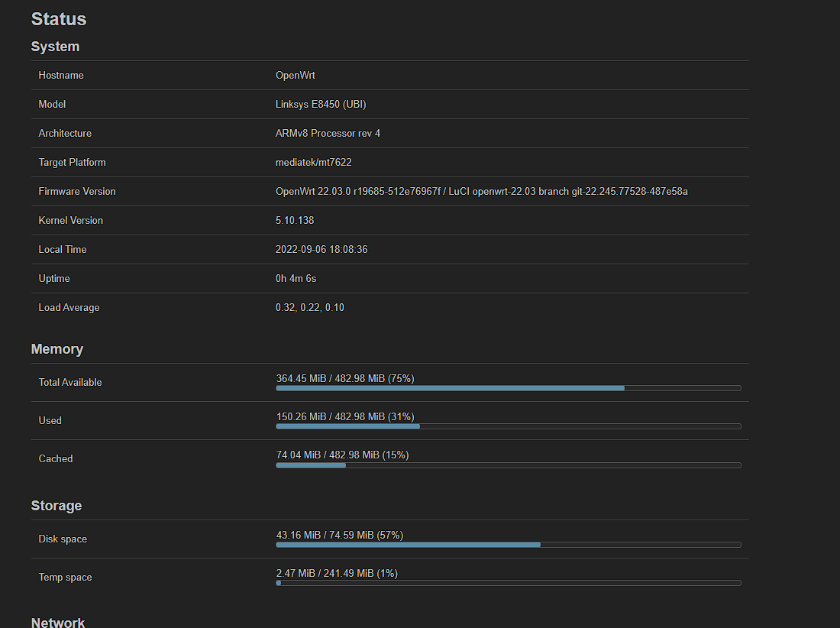Select the 5.10.138 kernel value
840x628 pixels.
(x=295, y=220)
